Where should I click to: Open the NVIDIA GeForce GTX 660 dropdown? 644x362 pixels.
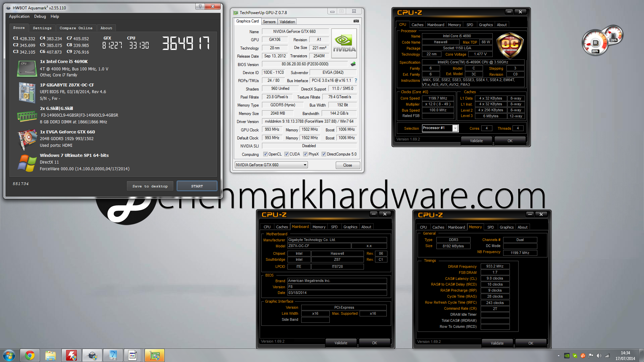point(271,165)
